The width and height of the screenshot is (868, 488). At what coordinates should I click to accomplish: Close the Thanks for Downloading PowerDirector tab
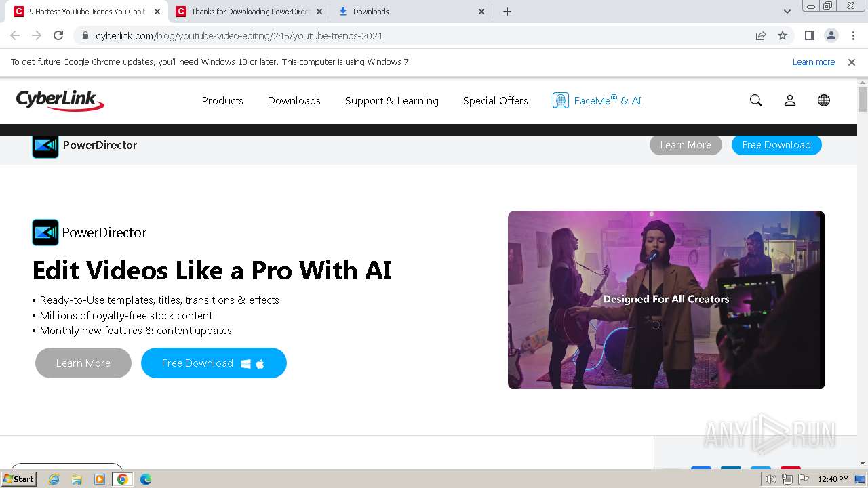point(319,12)
